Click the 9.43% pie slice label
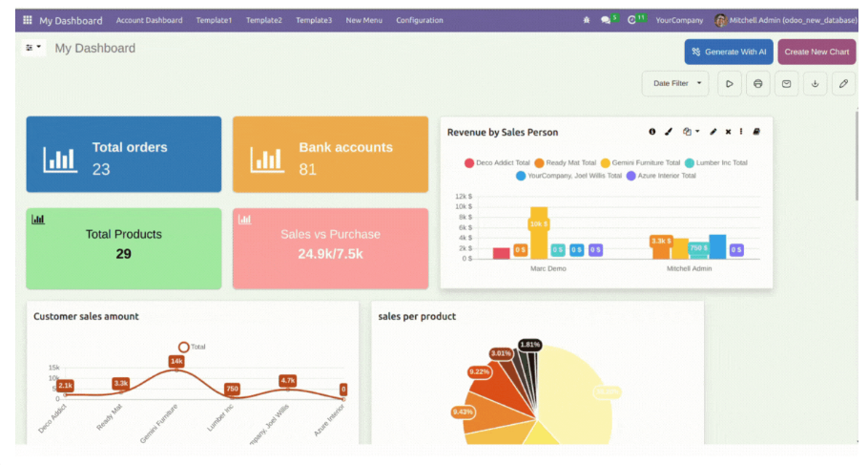This screenshot has height=465, width=868. pyautogui.click(x=463, y=412)
